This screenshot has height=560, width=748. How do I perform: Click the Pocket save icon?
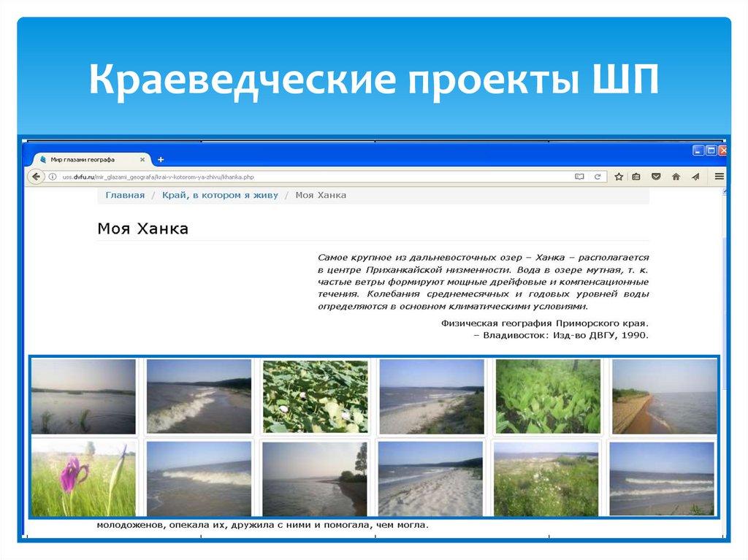[656, 177]
